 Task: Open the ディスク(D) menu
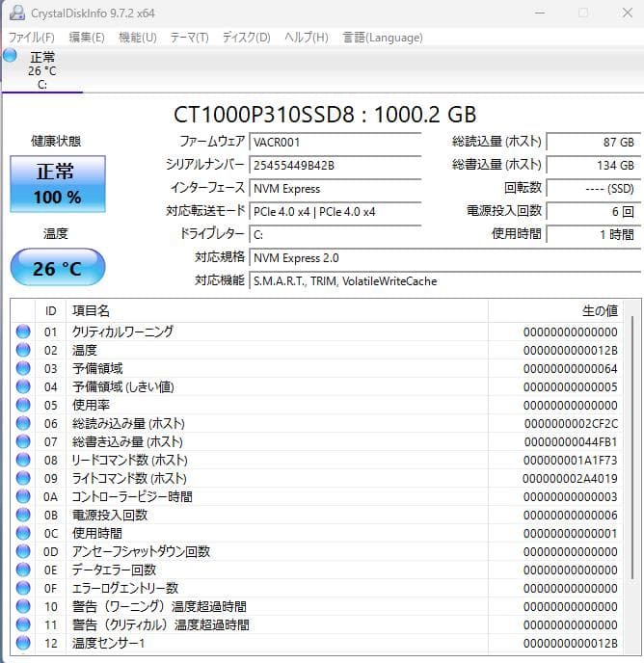tap(247, 38)
